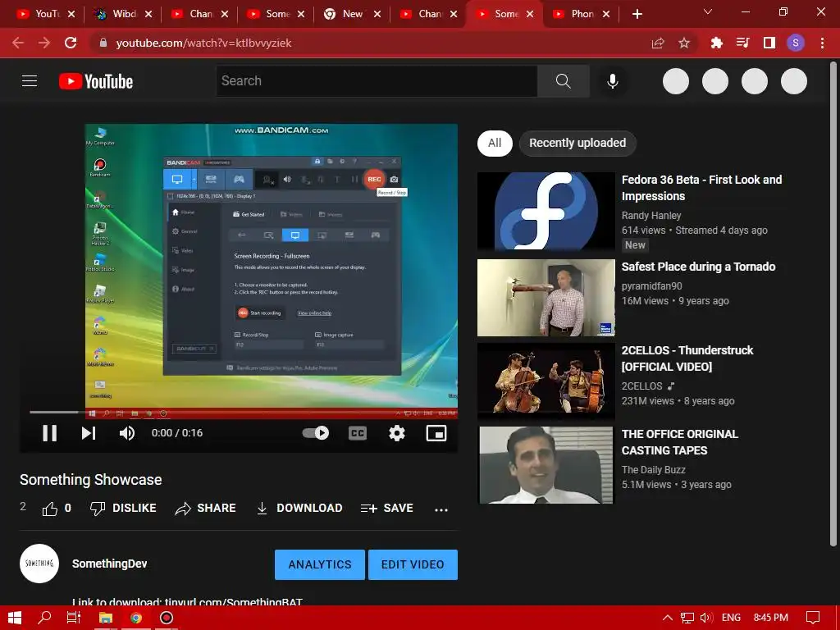
Task: Open the YouTube hamburger guide menu
Action: (30, 81)
